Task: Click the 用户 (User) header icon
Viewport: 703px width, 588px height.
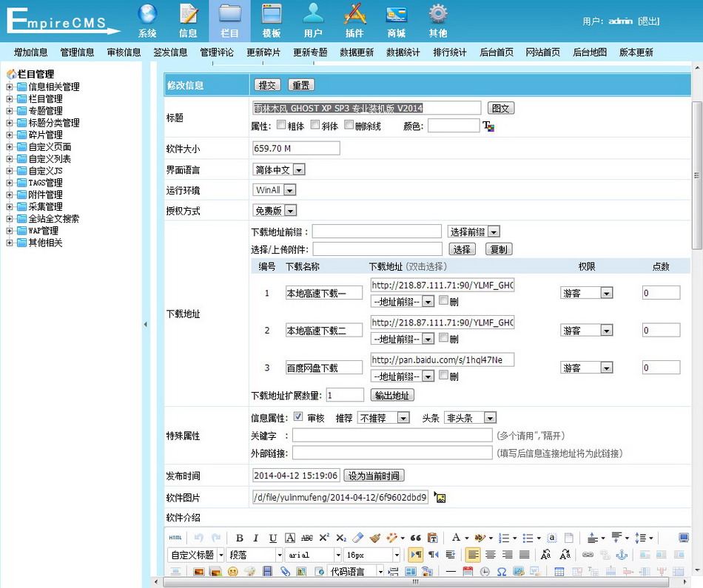Action: 313,20
